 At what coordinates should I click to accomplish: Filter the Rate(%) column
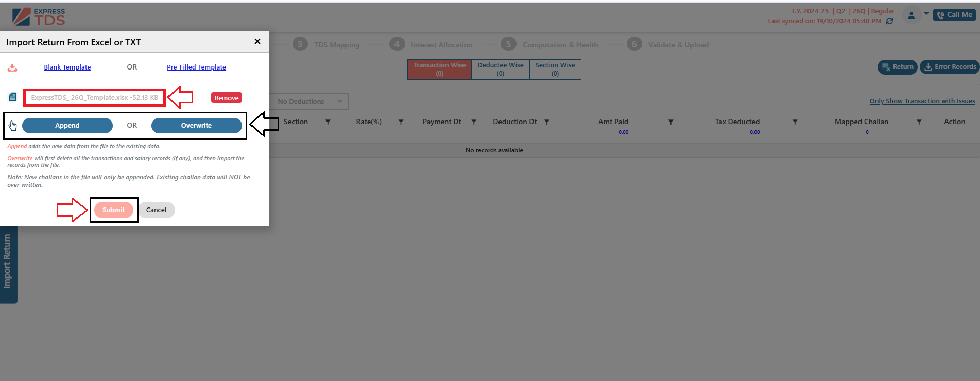click(401, 122)
